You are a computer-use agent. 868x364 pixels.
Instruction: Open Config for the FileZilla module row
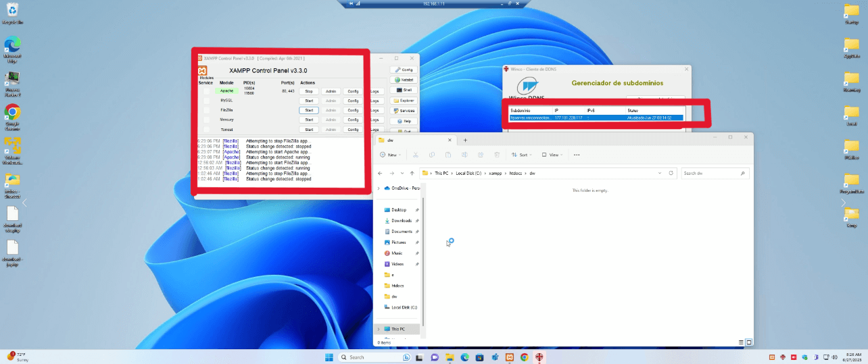(353, 110)
